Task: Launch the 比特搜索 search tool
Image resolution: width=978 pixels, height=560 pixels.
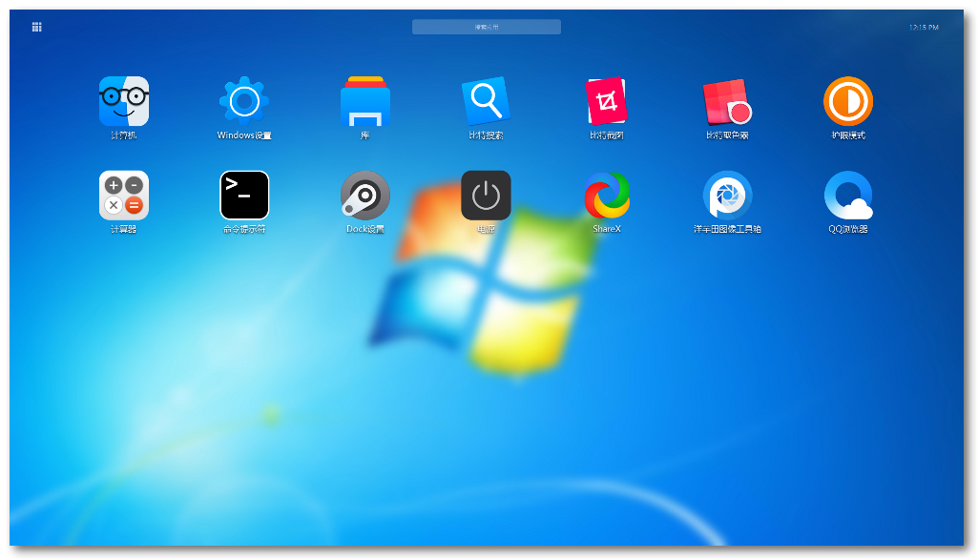Action: [x=486, y=100]
